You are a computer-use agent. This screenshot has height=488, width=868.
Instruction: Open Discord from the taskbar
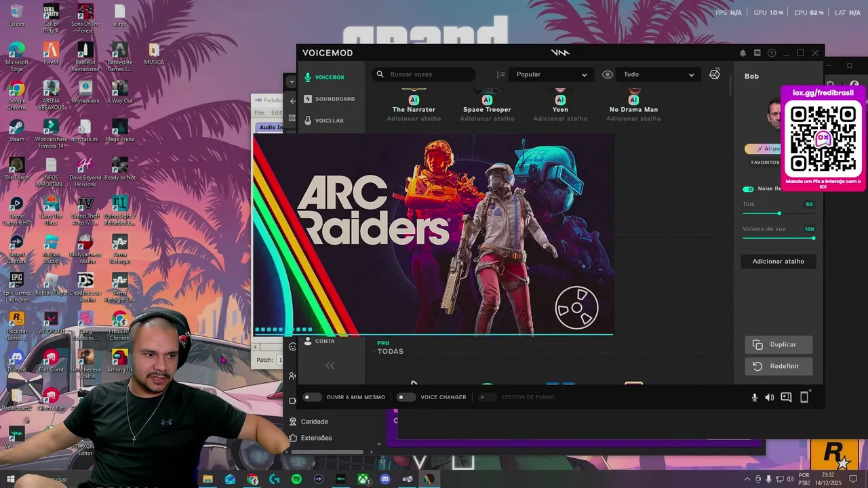point(385,479)
